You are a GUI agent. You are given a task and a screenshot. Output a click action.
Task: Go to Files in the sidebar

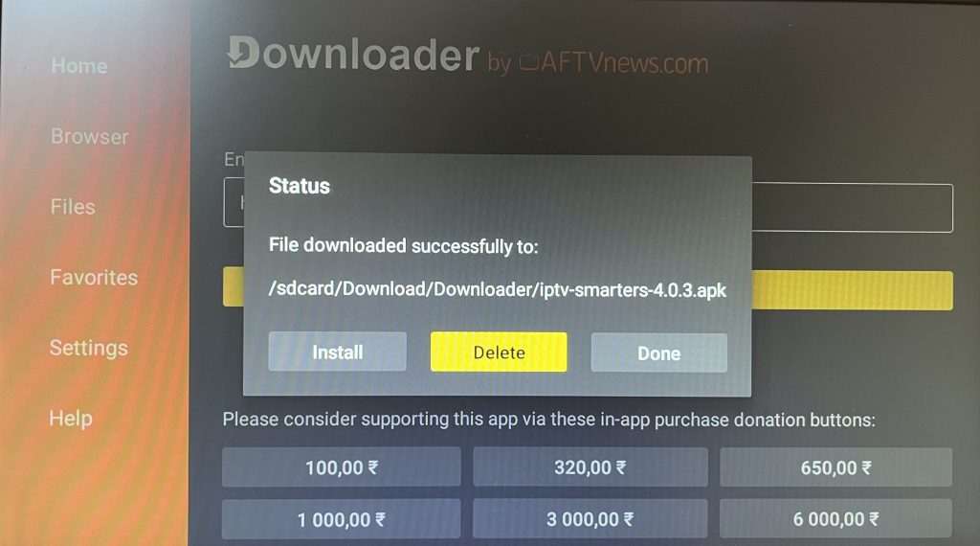coord(73,206)
